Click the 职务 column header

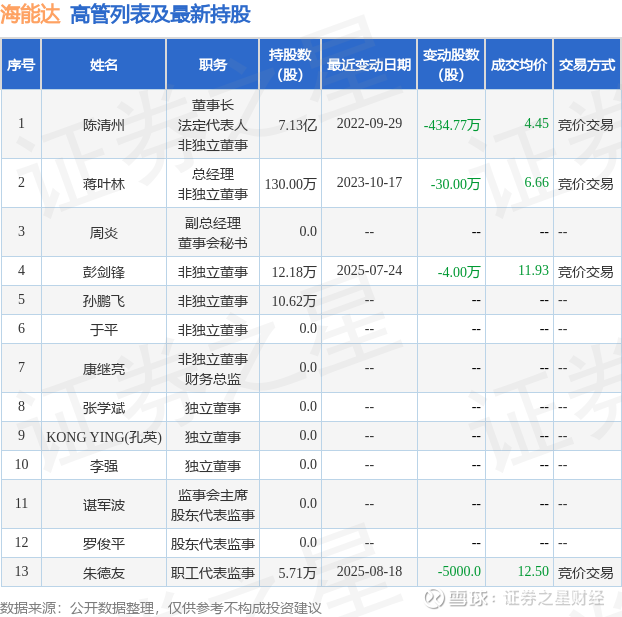213,64
